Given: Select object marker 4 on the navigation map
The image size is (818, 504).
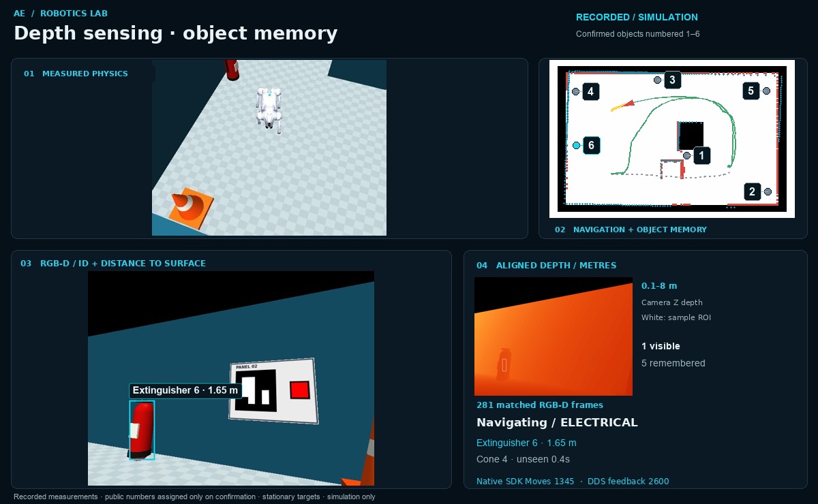Looking at the screenshot, I should tap(590, 91).
